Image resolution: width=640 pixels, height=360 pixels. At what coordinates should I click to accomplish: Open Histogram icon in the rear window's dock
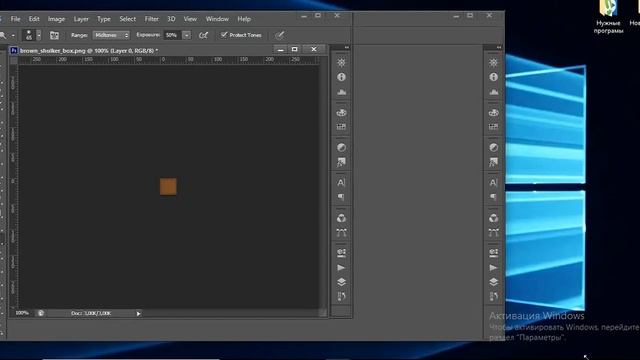pyautogui.click(x=493, y=92)
